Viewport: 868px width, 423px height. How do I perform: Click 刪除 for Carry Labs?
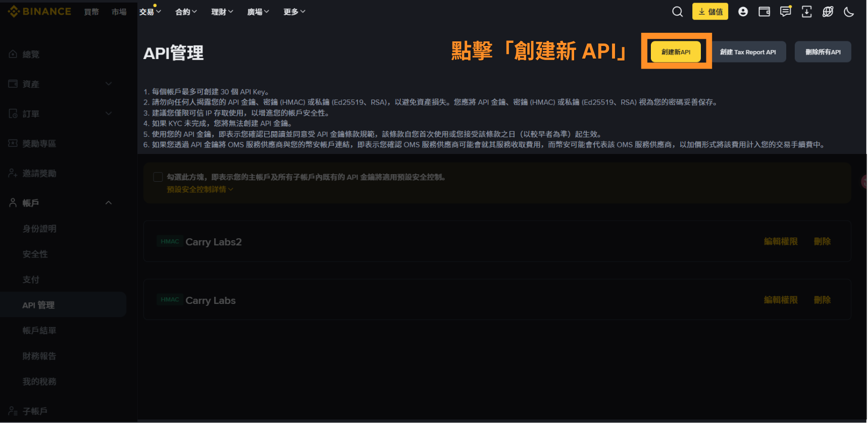point(822,300)
